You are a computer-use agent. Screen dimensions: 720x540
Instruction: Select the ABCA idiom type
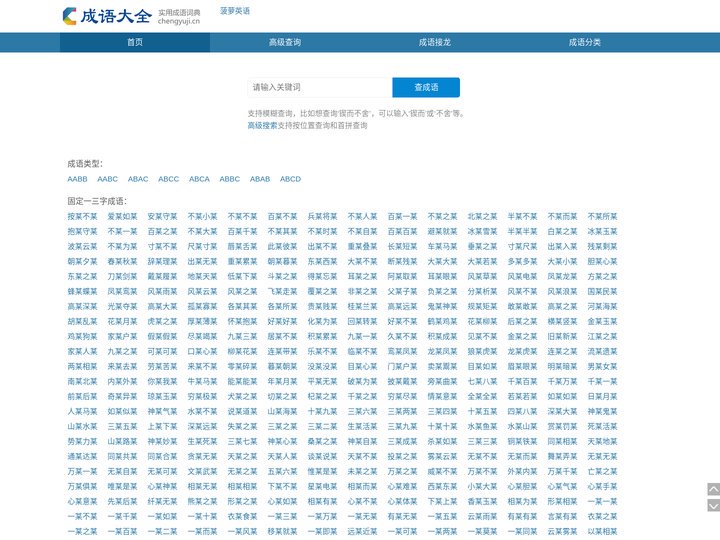click(x=199, y=179)
